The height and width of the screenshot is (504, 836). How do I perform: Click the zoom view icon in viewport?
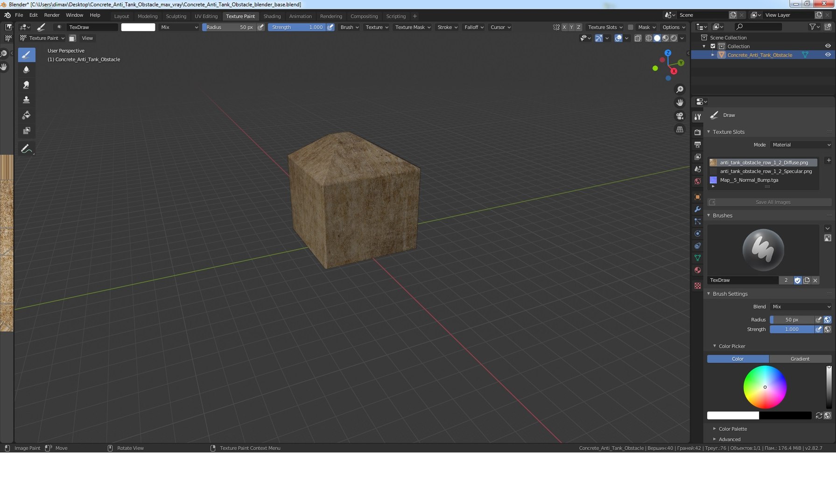click(680, 89)
